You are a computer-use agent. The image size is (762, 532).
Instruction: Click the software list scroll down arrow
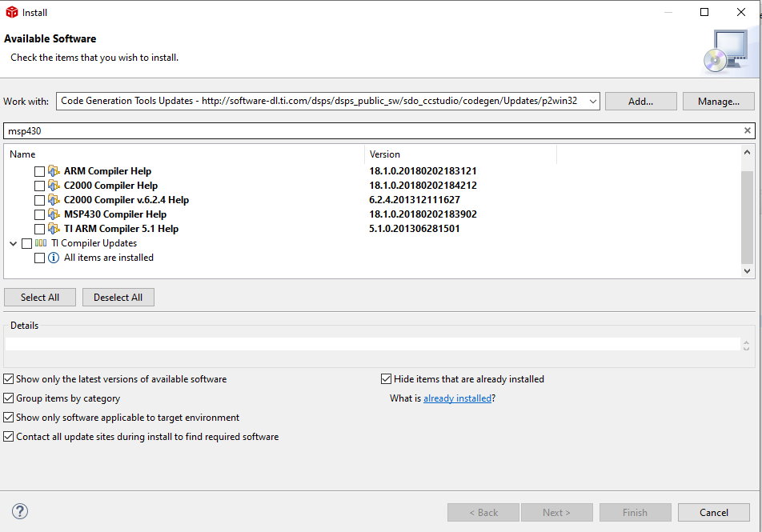pyautogui.click(x=748, y=271)
